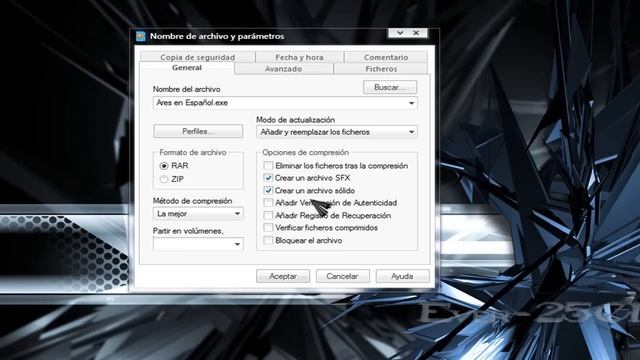Click the chevron button in title bar
Screen dimensions: 640x360
[400, 33]
